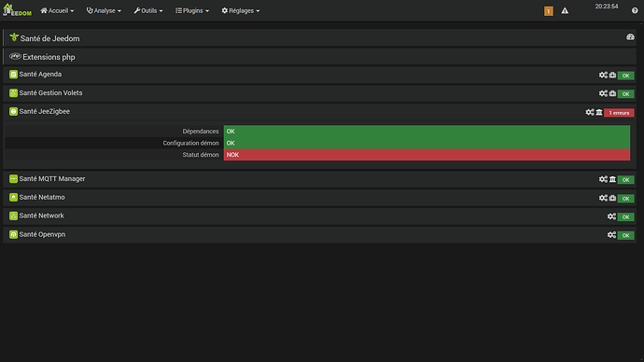The height and width of the screenshot is (362, 644).
Task: Open the Analyse dropdown menu
Action: tap(104, 10)
